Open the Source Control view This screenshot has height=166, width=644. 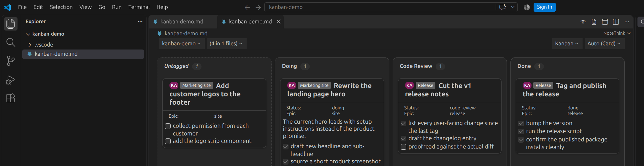pyautogui.click(x=11, y=61)
